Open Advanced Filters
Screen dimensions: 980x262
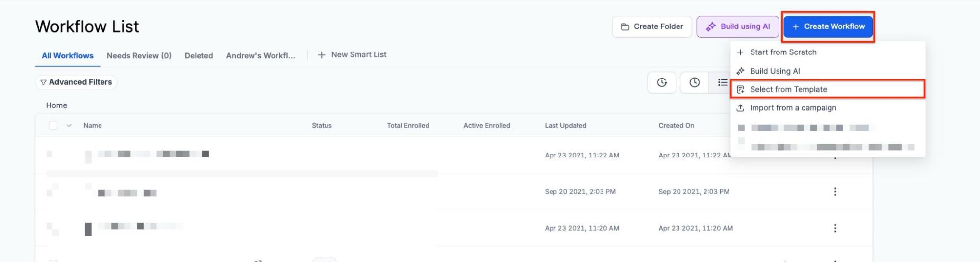76,82
